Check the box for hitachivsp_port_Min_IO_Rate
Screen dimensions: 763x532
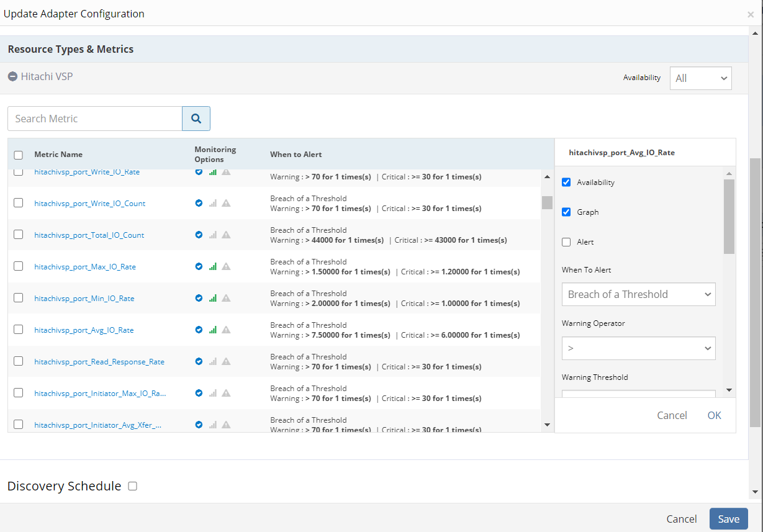pyautogui.click(x=18, y=298)
